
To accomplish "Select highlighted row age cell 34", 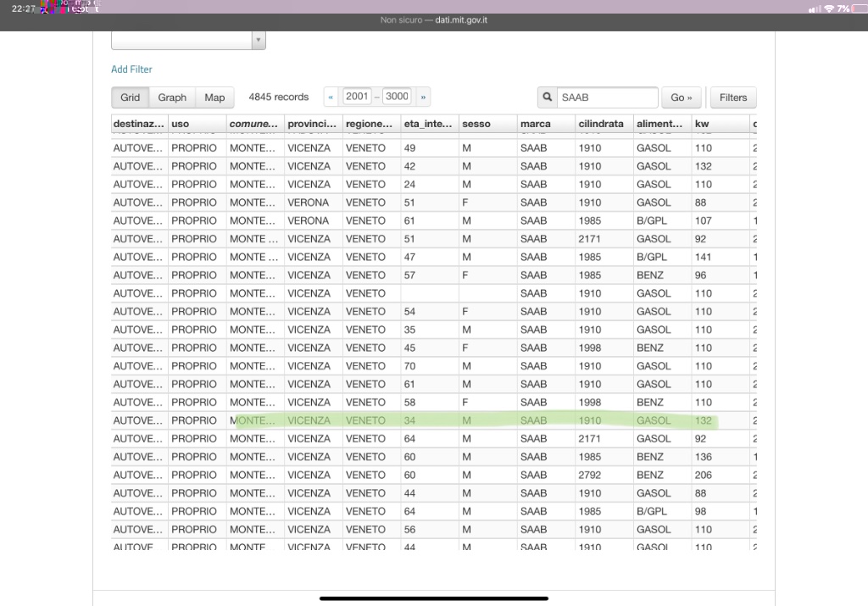I will (430, 420).
